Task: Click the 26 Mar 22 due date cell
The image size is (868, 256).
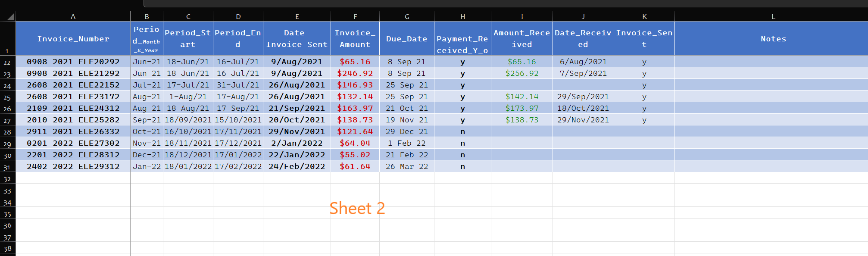Action: [x=407, y=166]
